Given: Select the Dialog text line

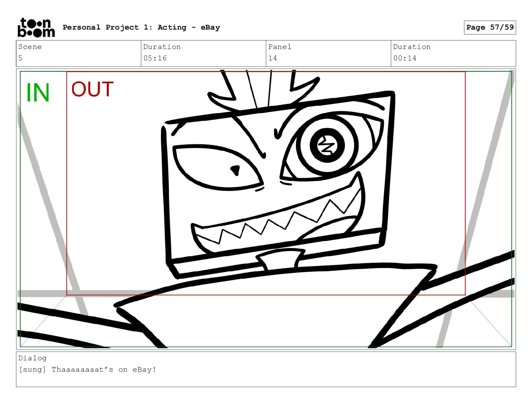Looking at the screenshot, I should point(87,370).
